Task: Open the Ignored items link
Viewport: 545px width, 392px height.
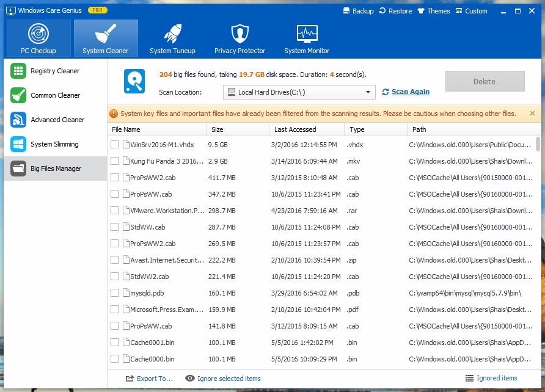Action: point(497,378)
